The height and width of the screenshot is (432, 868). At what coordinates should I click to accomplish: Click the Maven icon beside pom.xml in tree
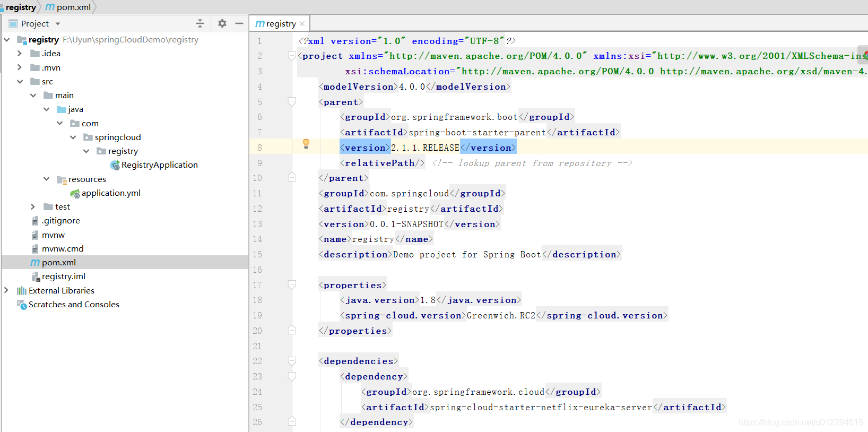35,263
